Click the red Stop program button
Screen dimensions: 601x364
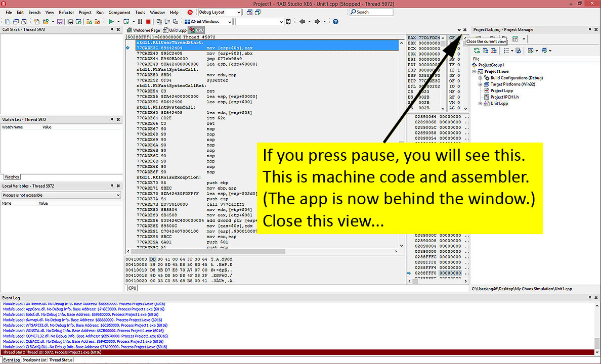coord(148,22)
